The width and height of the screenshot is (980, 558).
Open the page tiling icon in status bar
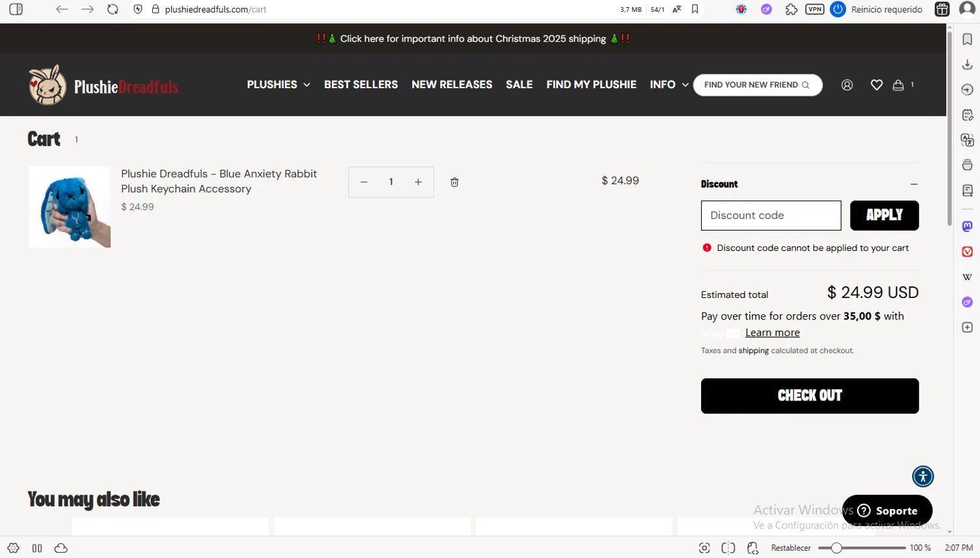[728, 548]
